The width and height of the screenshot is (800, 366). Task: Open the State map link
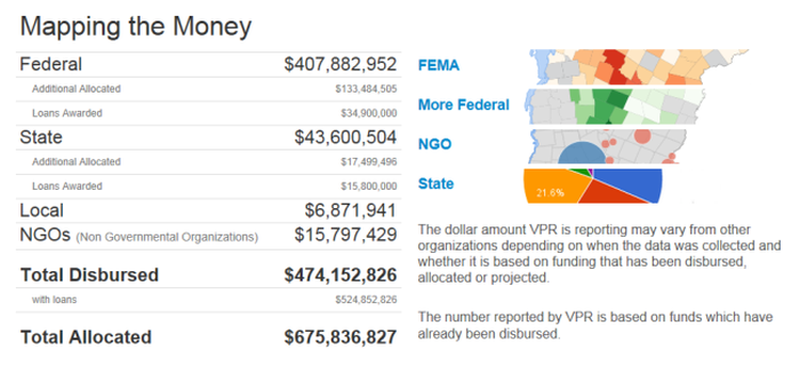[436, 183]
